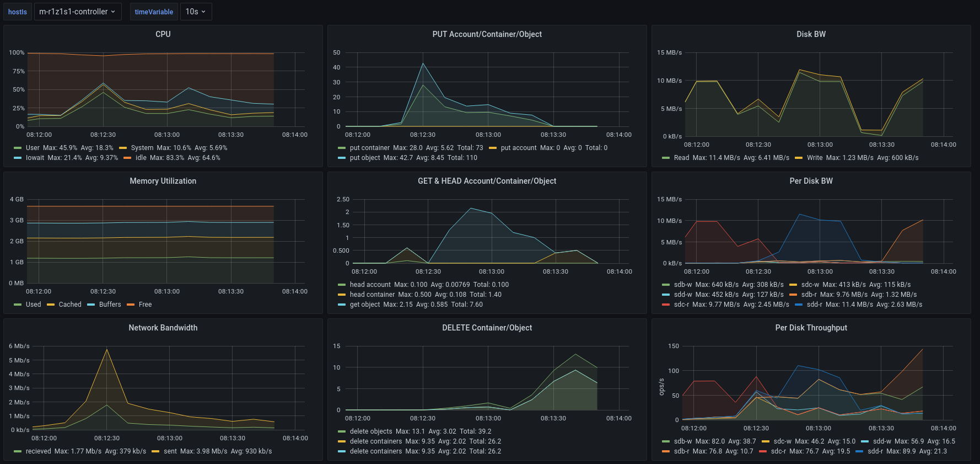
Task: Toggle Iowait series in the CPU legend
Action: point(35,158)
